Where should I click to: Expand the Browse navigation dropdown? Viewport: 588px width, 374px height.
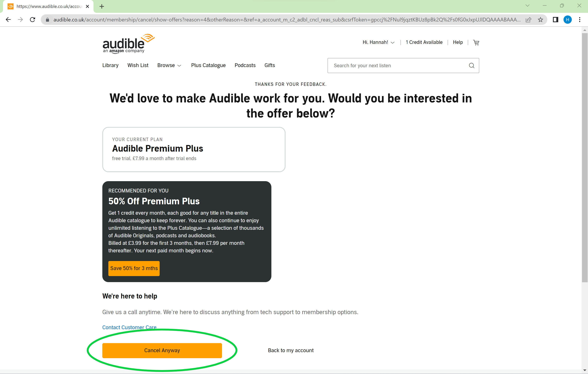(169, 65)
